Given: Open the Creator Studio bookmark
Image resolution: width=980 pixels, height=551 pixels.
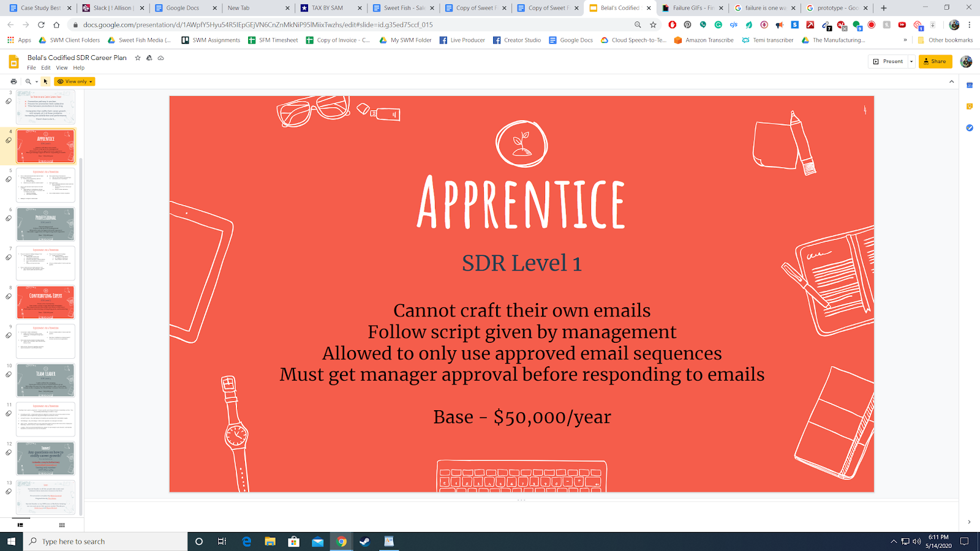Looking at the screenshot, I should coord(517,40).
